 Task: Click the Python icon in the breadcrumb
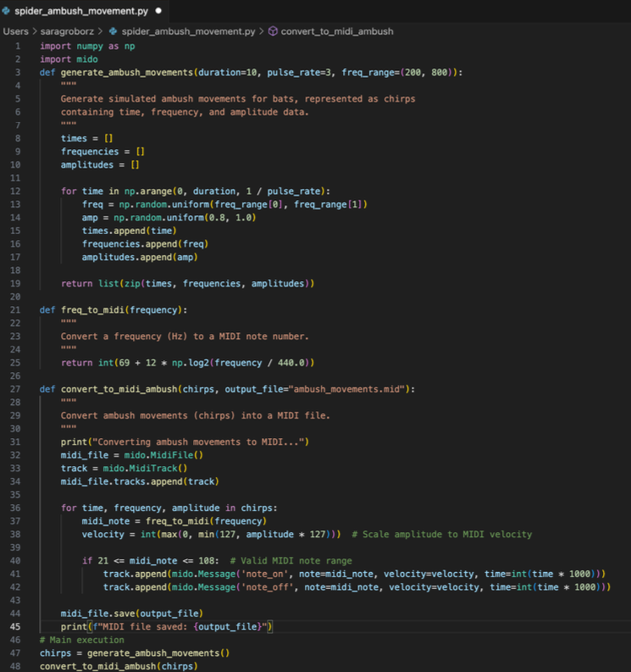click(x=113, y=31)
